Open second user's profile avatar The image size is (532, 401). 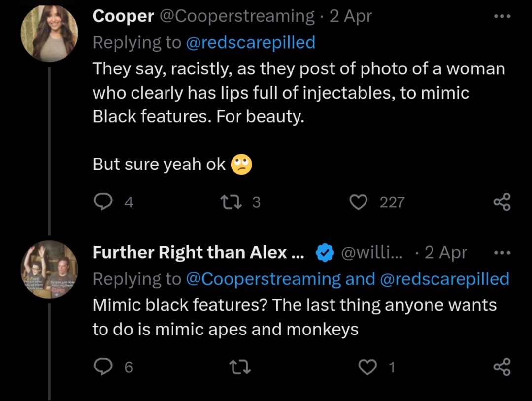tap(49, 269)
